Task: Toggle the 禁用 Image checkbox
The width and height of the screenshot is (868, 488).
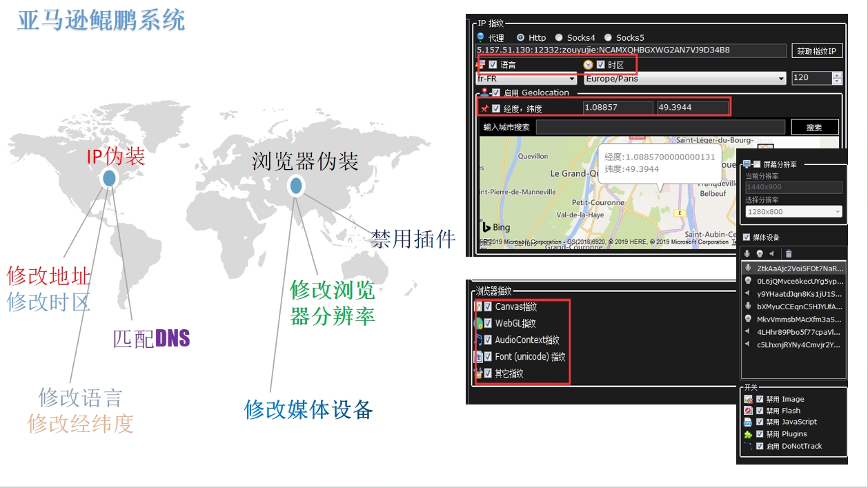Action: pos(760,400)
